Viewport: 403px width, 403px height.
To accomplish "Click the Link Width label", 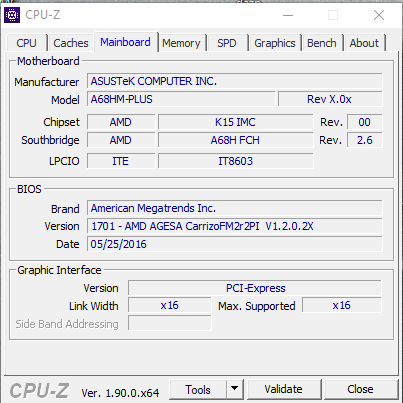I will click(94, 306).
